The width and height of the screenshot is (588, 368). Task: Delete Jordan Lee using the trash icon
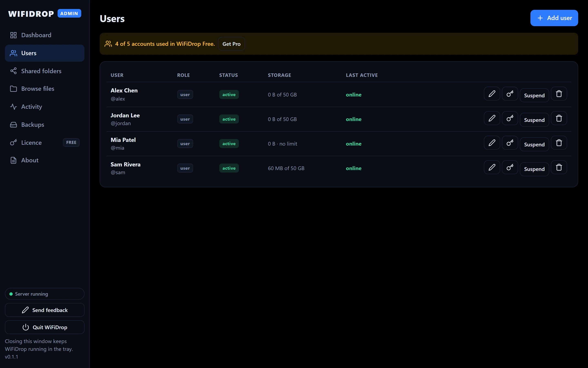559,118
